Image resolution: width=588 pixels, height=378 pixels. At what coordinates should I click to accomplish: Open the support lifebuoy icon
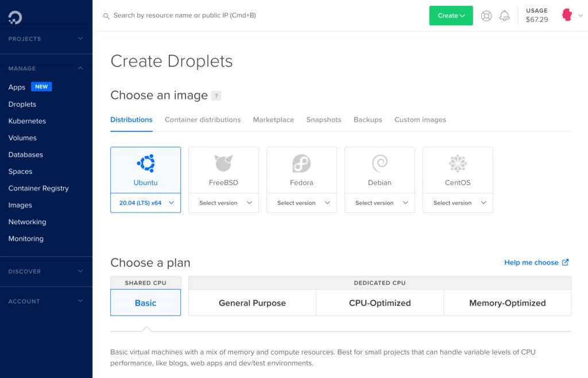486,15
